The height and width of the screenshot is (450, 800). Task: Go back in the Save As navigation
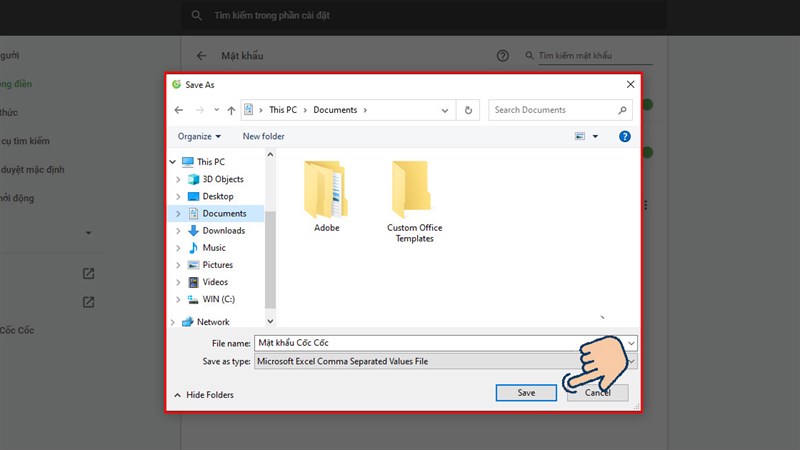coord(179,110)
